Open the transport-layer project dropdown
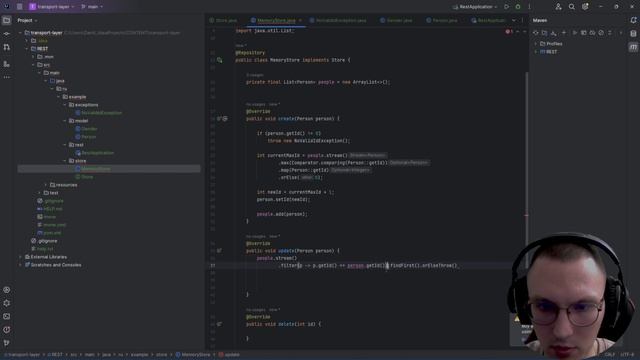The height and width of the screenshot is (360, 640). click(x=52, y=7)
